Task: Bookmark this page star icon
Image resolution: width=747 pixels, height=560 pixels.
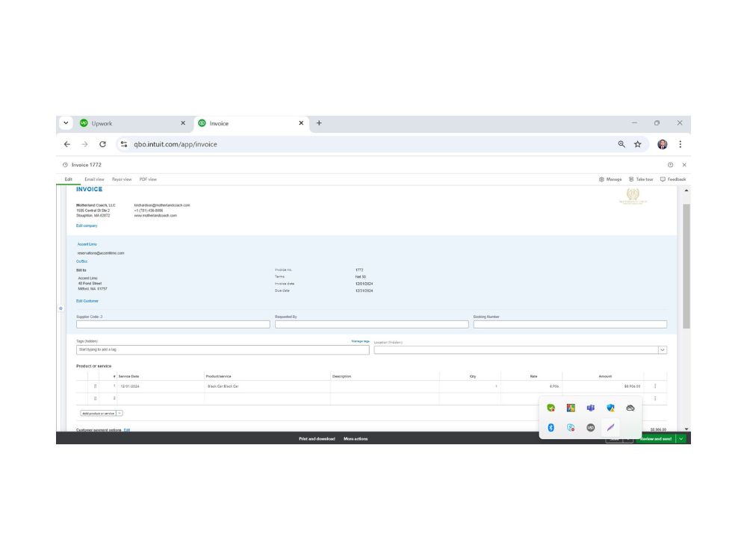Action: 637,144
